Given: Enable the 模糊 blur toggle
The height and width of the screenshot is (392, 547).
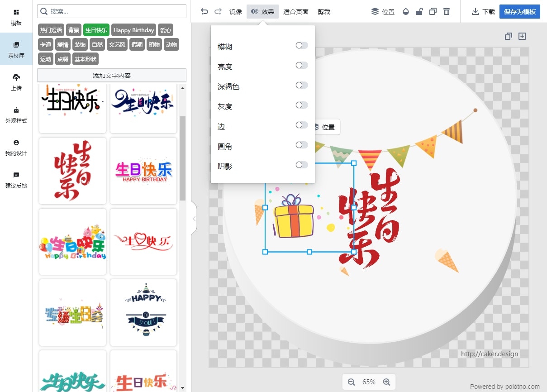Looking at the screenshot, I should coord(302,45).
